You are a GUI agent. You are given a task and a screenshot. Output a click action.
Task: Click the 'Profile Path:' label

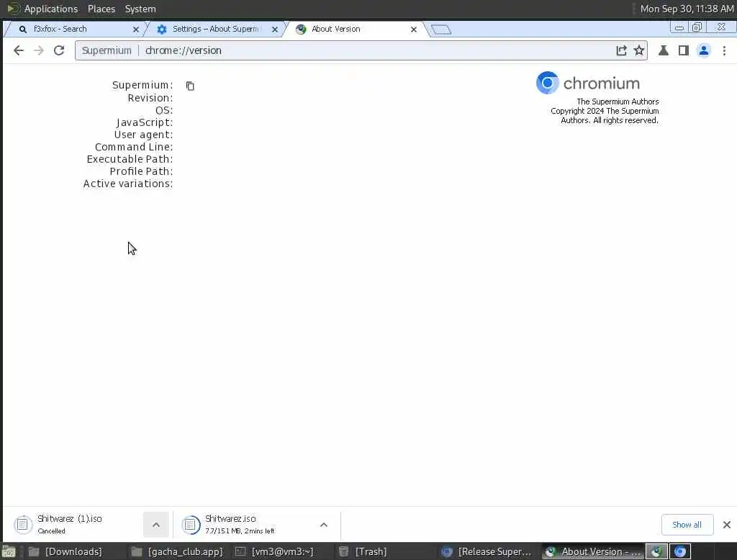coord(141,171)
